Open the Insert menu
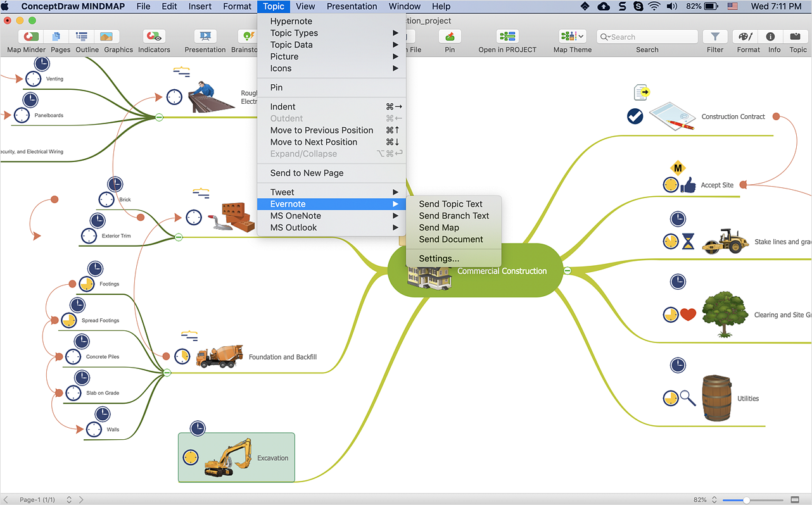The width and height of the screenshot is (812, 505). tap(200, 6)
